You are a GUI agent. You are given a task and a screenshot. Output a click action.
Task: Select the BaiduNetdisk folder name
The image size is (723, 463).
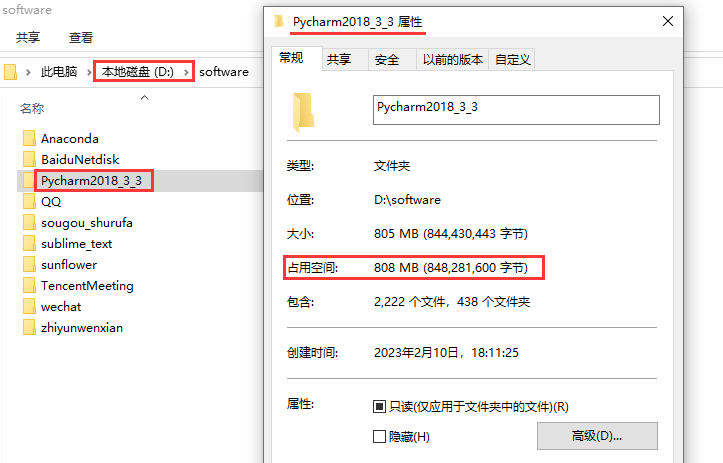click(x=80, y=160)
